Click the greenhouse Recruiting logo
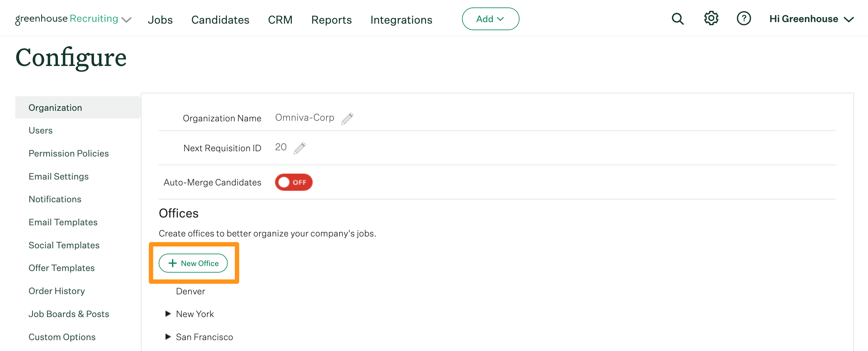Image resolution: width=868 pixels, height=351 pixels. coord(66,19)
